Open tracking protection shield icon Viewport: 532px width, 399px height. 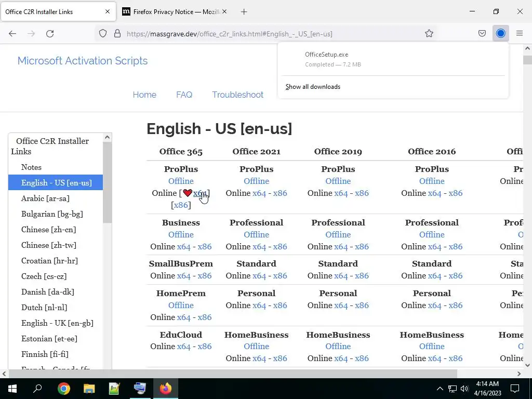coord(103,34)
